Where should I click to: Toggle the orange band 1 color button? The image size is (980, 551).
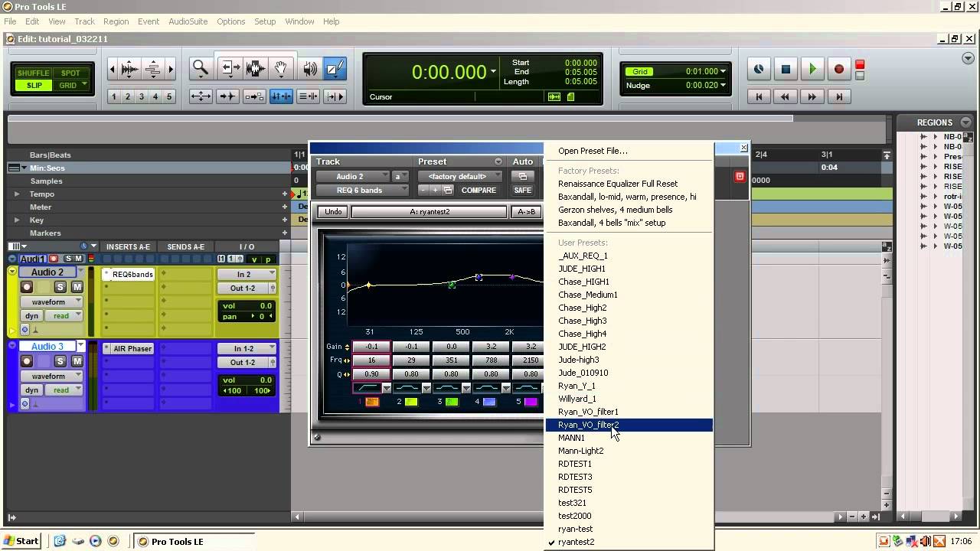point(372,402)
